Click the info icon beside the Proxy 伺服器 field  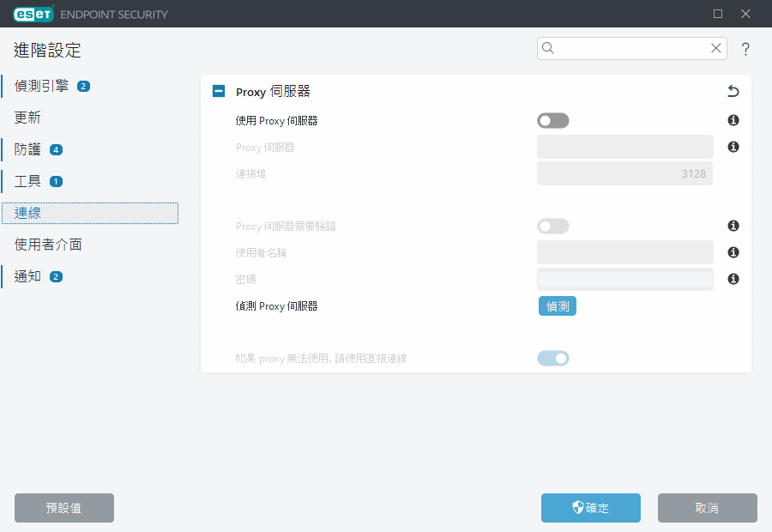[733, 146]
